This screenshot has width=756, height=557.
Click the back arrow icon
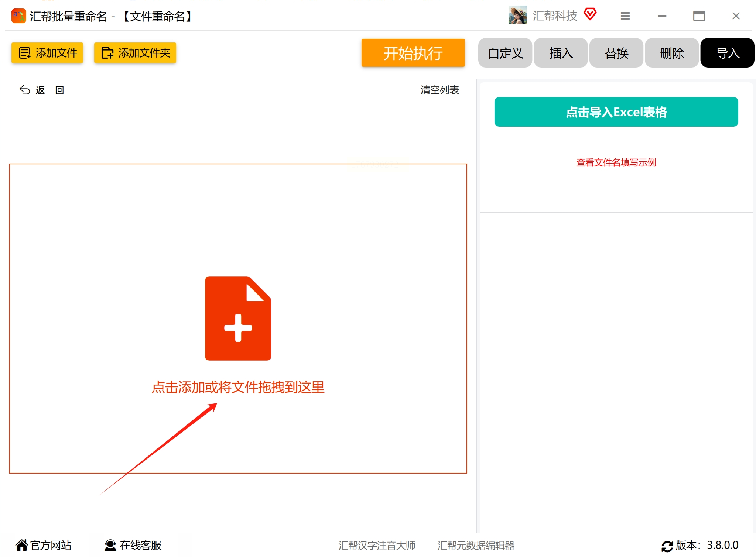pos(25,90)
